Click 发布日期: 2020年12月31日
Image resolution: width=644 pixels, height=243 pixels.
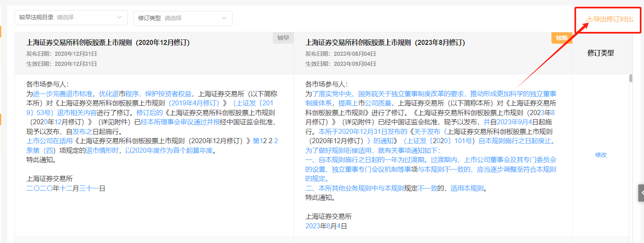pos(62,54)
